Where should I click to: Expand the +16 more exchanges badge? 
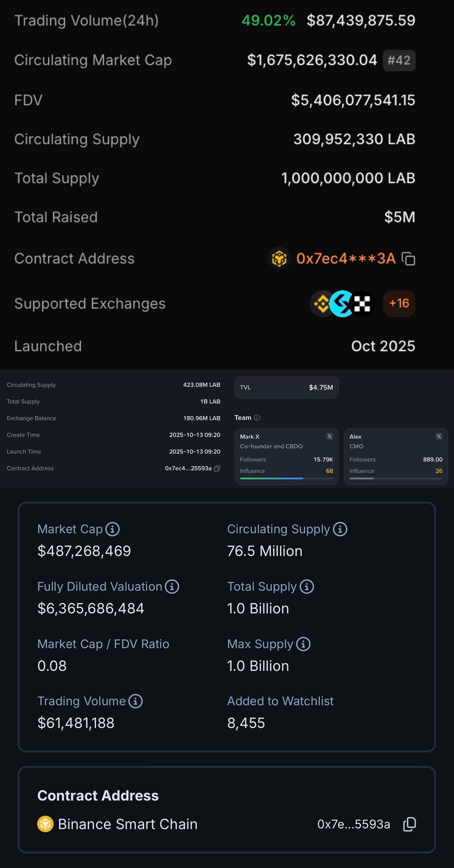click(399, 303)
